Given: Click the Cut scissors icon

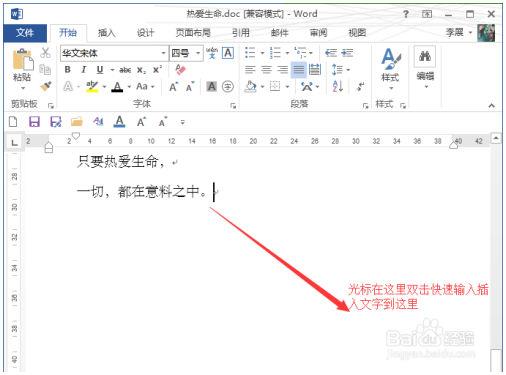Looking at the screenshot, I should tap(45, 53).
